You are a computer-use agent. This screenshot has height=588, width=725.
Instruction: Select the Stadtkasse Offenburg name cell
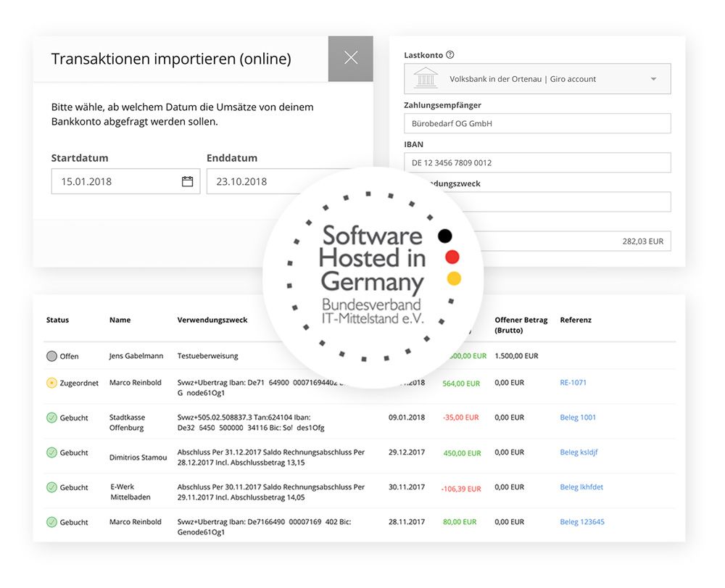127,423
